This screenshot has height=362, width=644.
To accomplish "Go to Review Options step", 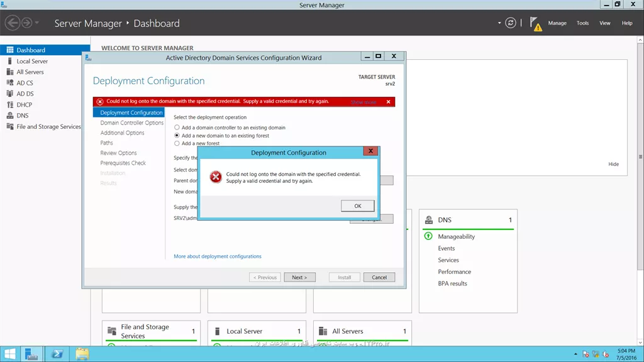I will pos(118,153).
